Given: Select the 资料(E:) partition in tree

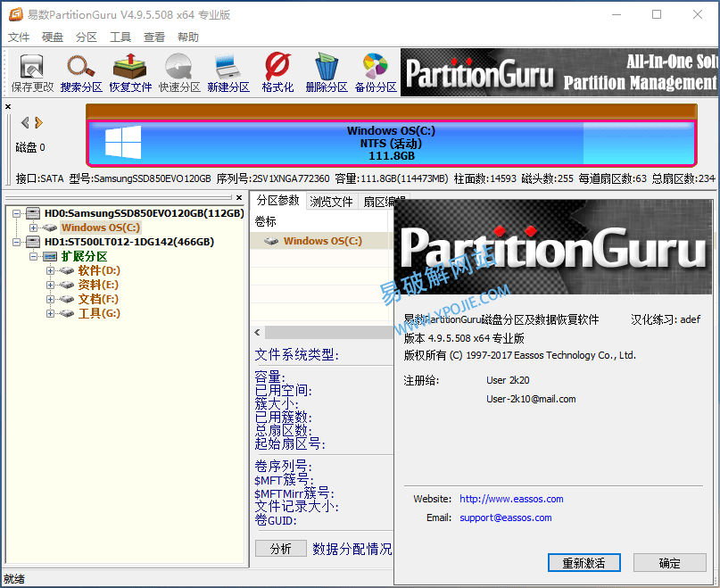Looking at the screenshot, I should 98,285.
